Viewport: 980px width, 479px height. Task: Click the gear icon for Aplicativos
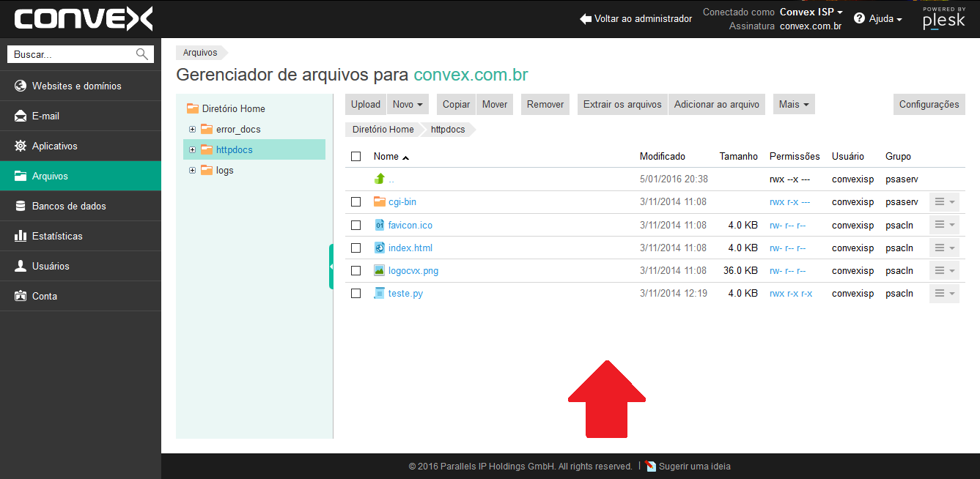click(x=21, y=146)
